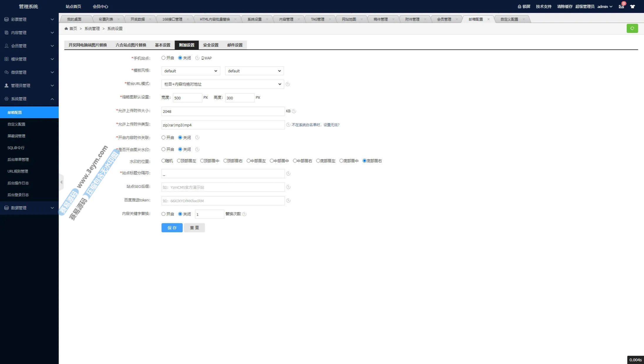Viewport: 644px width, 364px height.
Task: Open SQL命令行 in the sidebar
Action: [16, 148]
